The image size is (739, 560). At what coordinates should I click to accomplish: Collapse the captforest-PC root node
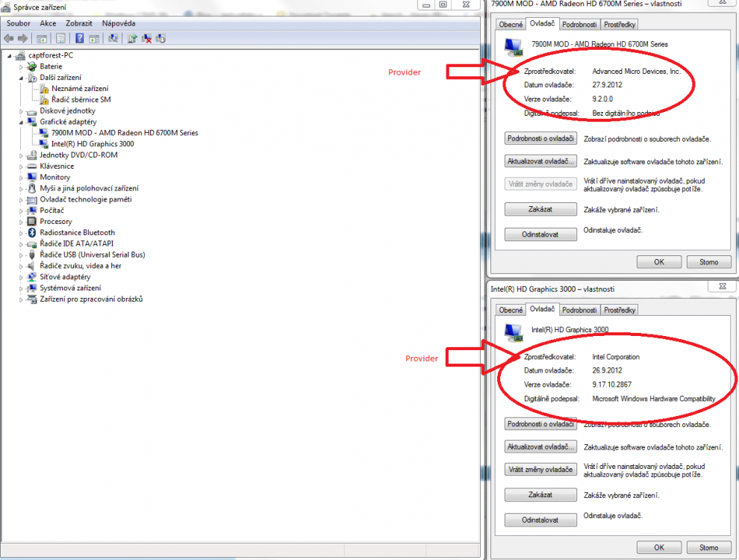[10, 55]
